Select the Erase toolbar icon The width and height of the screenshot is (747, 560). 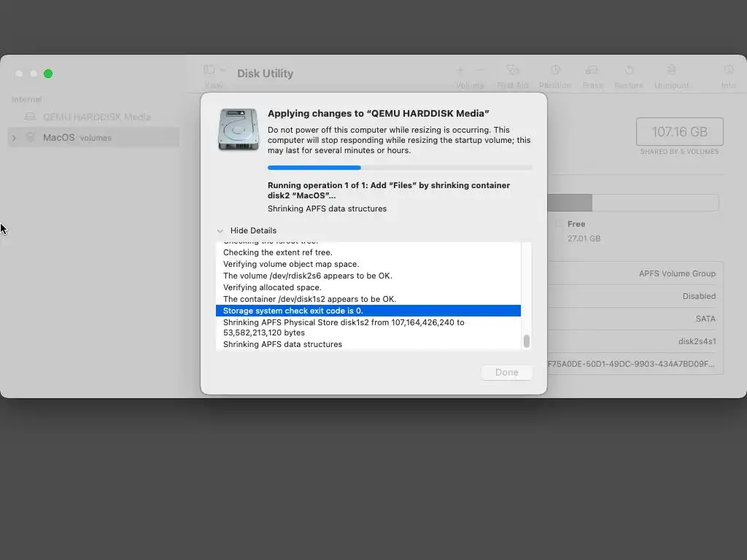[592, 70]
